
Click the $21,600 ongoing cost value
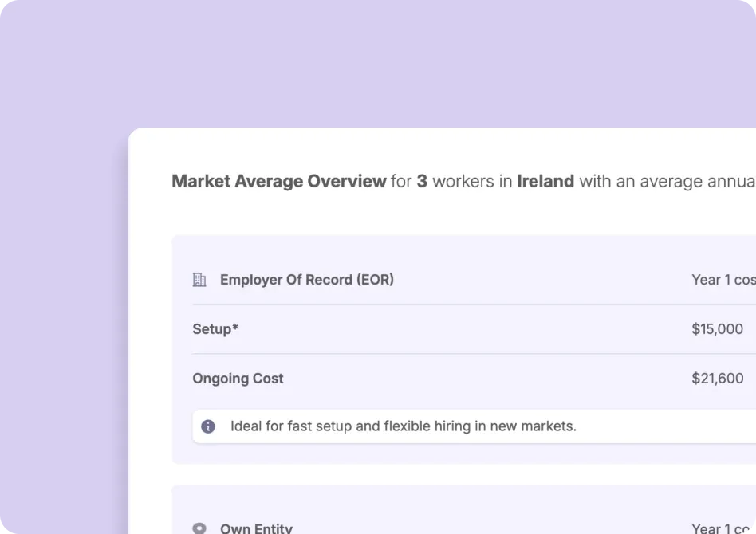click(718, 379)
